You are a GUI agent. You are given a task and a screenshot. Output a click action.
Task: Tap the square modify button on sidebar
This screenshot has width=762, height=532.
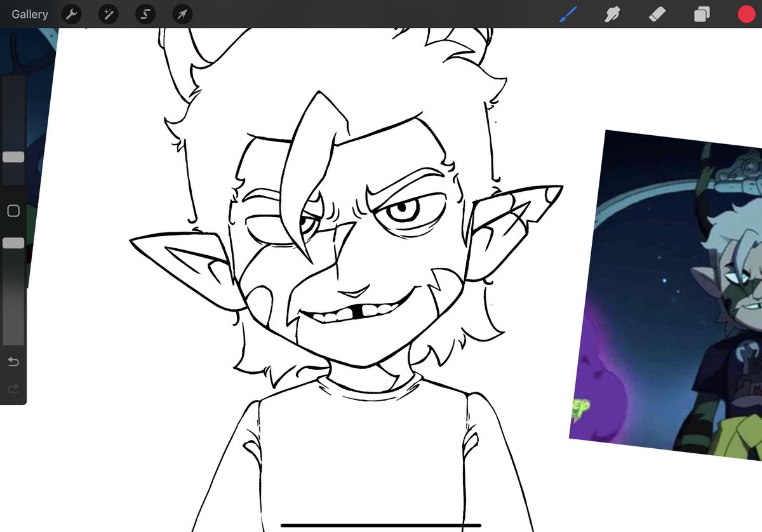pos(13,211)
